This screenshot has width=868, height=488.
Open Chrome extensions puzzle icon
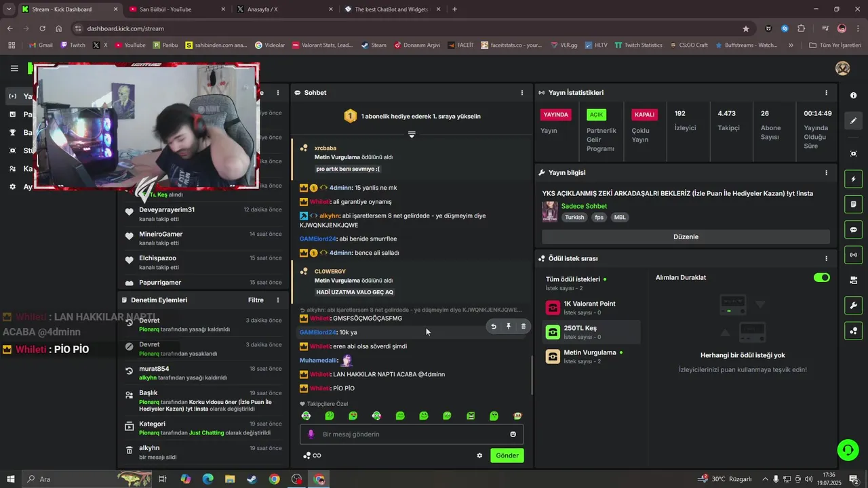802,28
